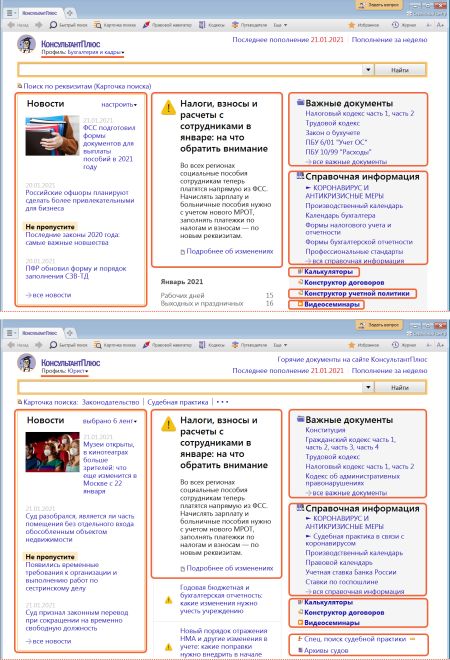
Task: Click Найти button in Бухгалтерия profile window
Action: pos(399,70)
